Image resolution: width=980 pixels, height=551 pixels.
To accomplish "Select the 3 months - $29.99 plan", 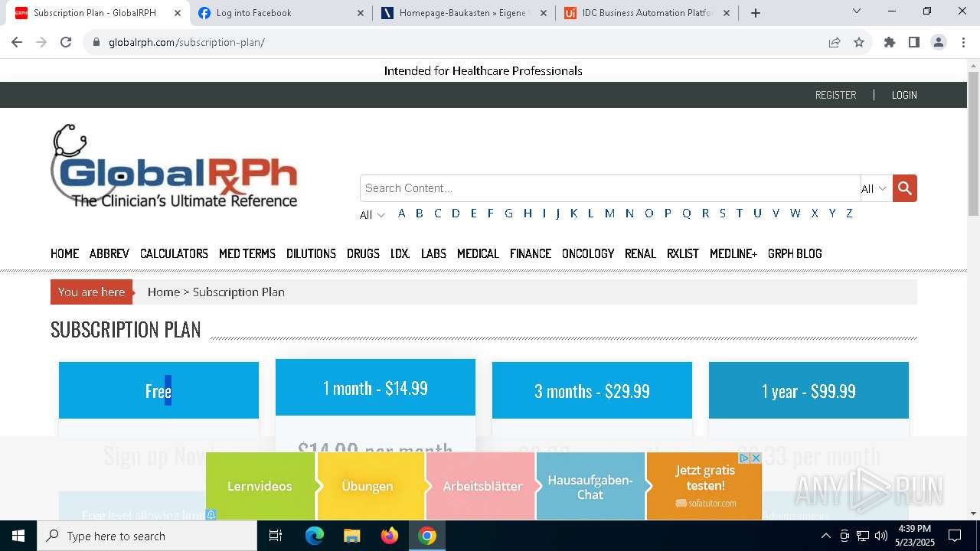I will (592, 390).
